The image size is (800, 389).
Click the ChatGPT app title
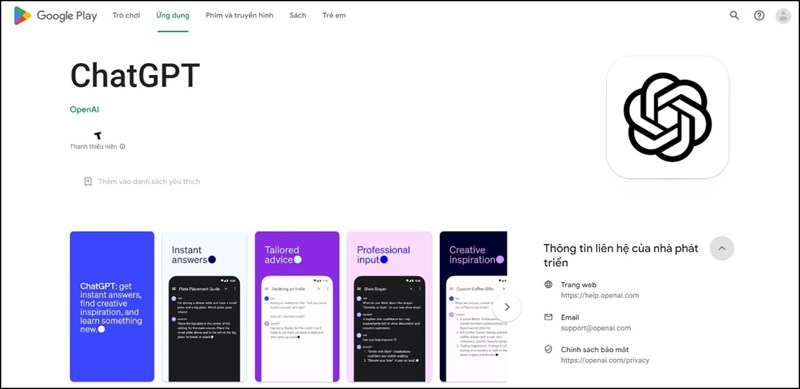pos(135,76)
